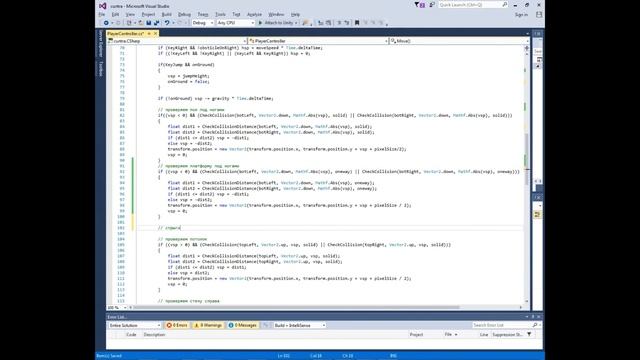
Task: Open the Any CPU platform dropdown
Action: pos(236,23)
